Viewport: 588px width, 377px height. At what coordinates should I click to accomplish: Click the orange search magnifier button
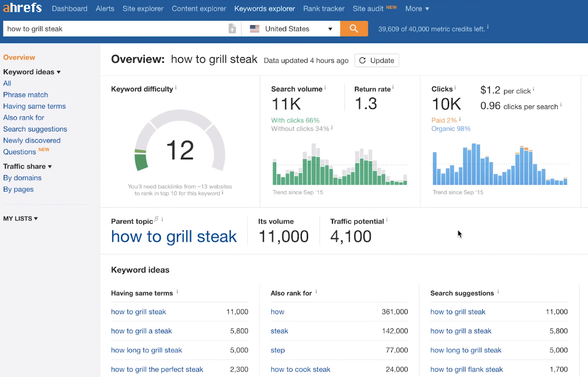(x=354, y=29)
